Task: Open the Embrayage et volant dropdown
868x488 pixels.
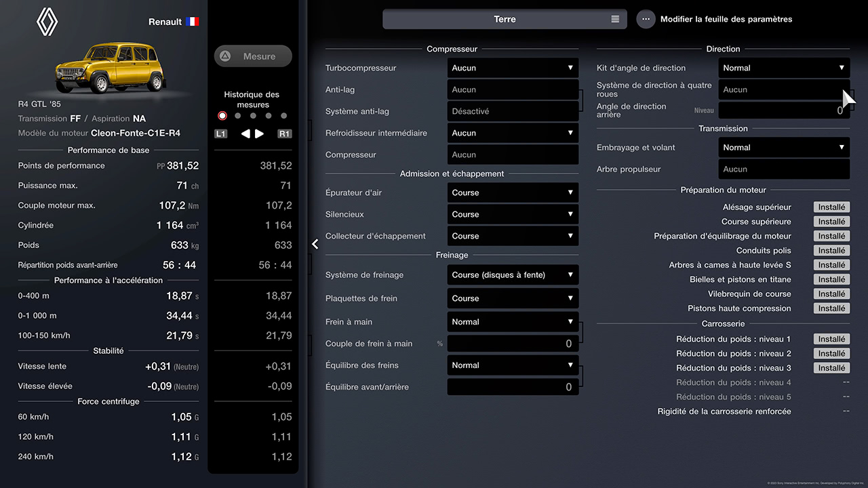Action: tap(784, 147)
